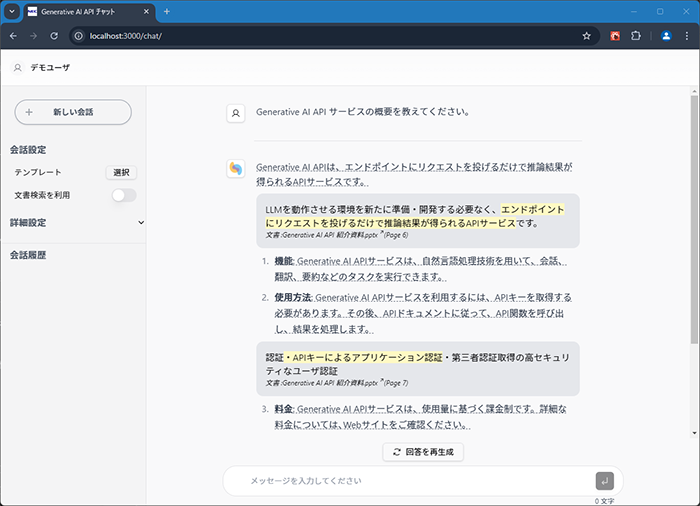
Task: Click the 選択 template button
Action: click(121, 172)
